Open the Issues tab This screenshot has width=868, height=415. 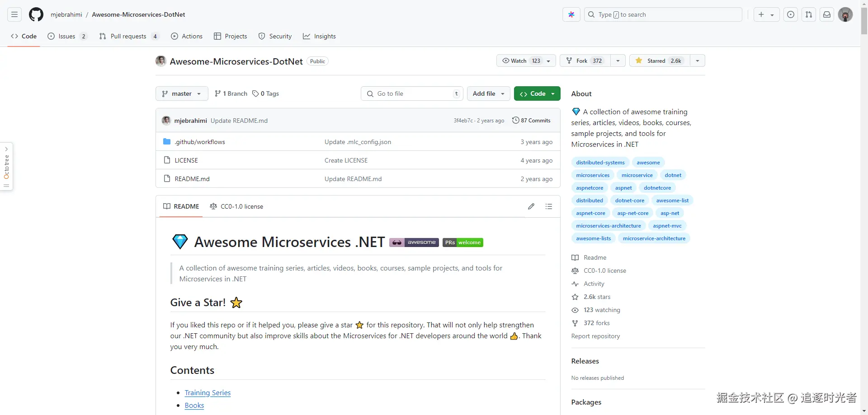point(67,36)
